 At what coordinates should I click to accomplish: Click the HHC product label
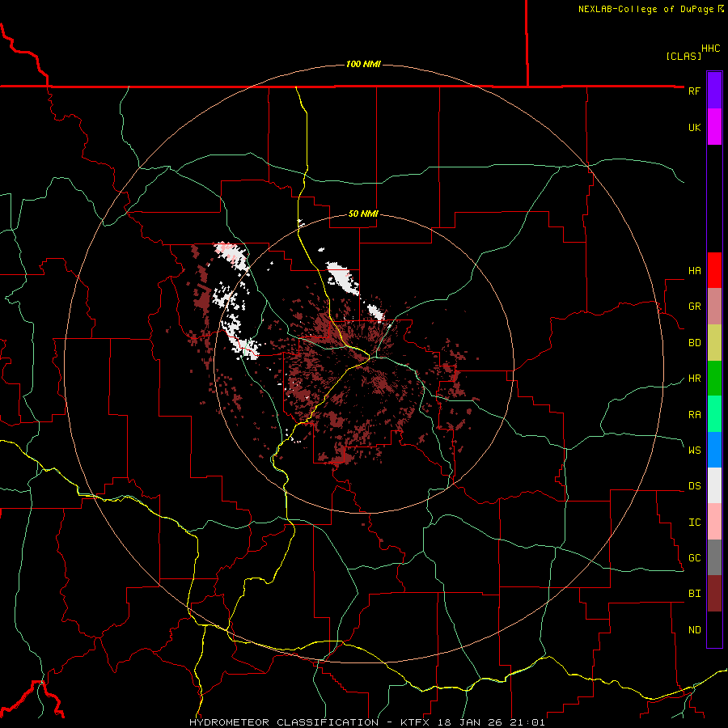(x=711, y=49)
